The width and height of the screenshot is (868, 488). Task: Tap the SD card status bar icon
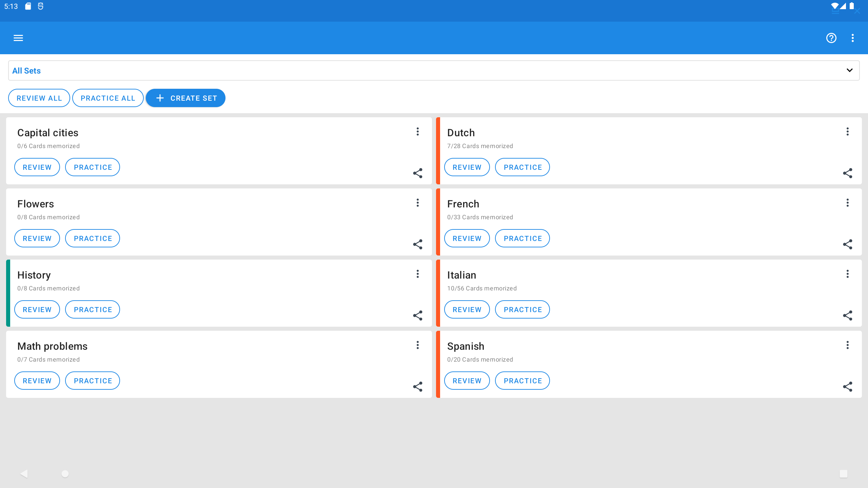point(28,6)
